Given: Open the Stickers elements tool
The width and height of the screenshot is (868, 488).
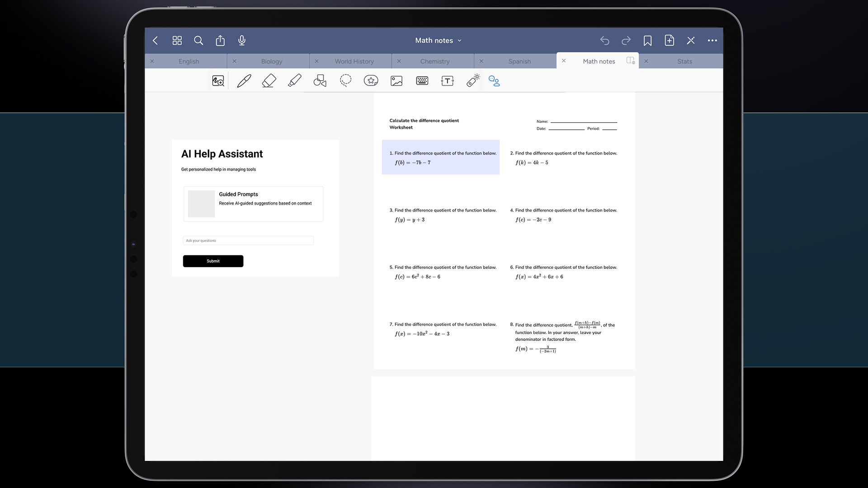Looking at the screenshot, I should pyautogui.click(x=371, y=81).
